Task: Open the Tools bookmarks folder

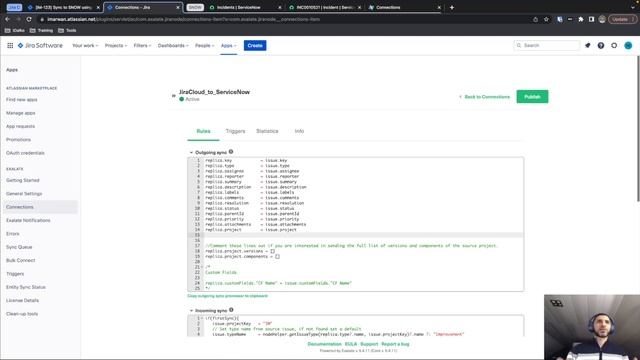Action: click(67, 31)
